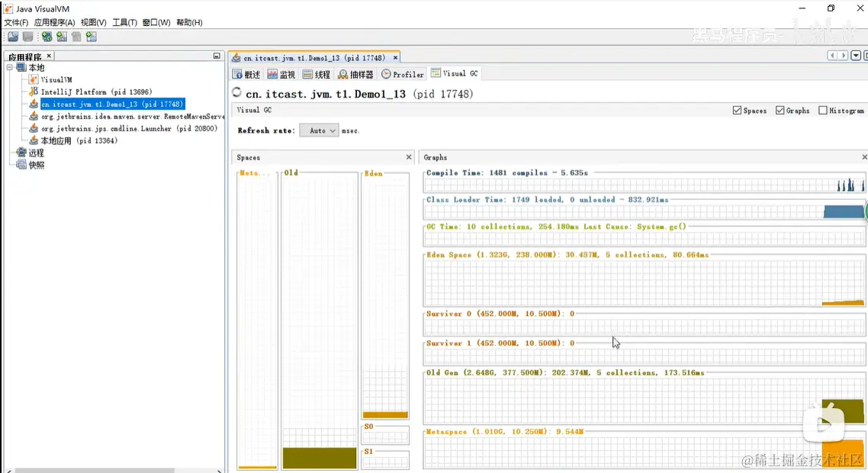Click the Old space usage bar
The image size is (868, 473).
tap(320, 458)
